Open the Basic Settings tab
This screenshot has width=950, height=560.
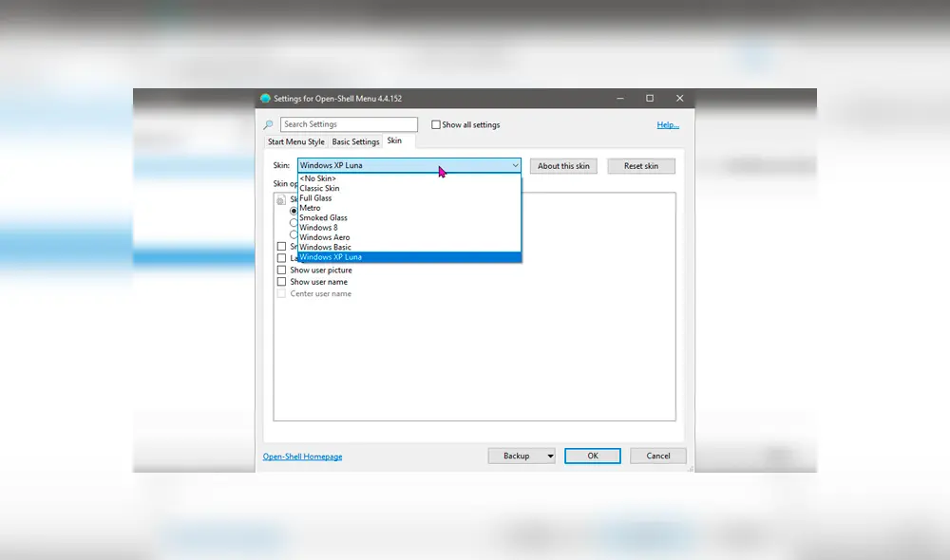355,140
